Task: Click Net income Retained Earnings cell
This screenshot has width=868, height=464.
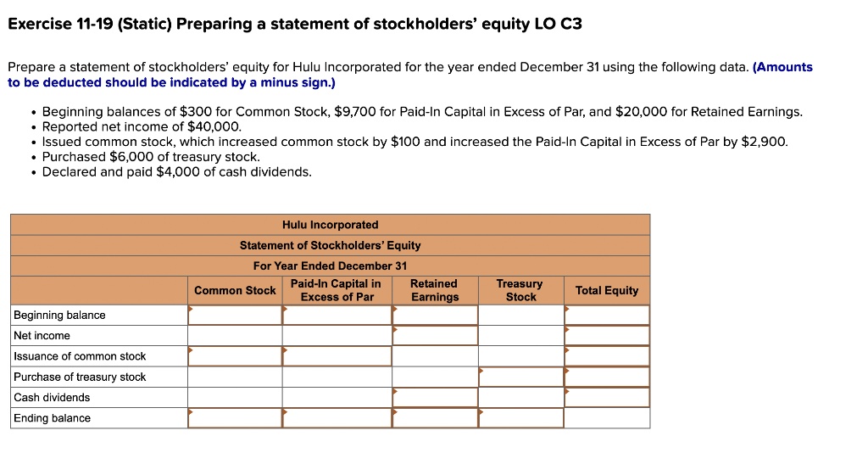Action: pos(435,336)
